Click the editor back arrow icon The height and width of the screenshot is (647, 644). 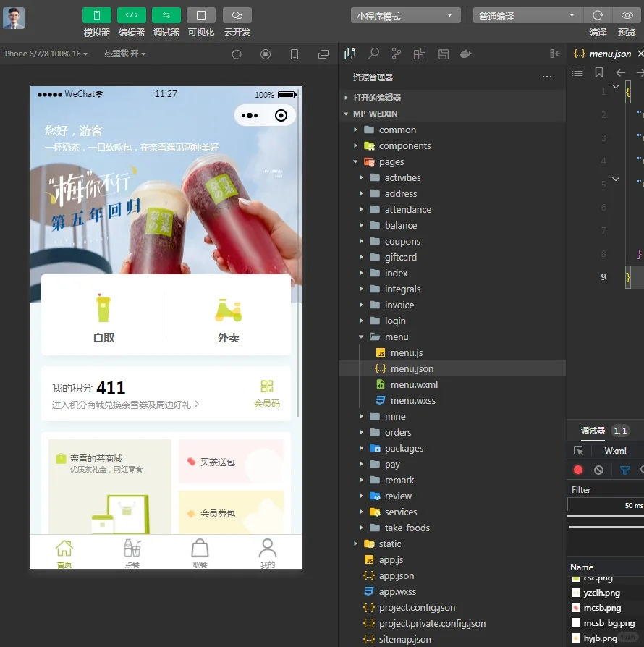621,73
